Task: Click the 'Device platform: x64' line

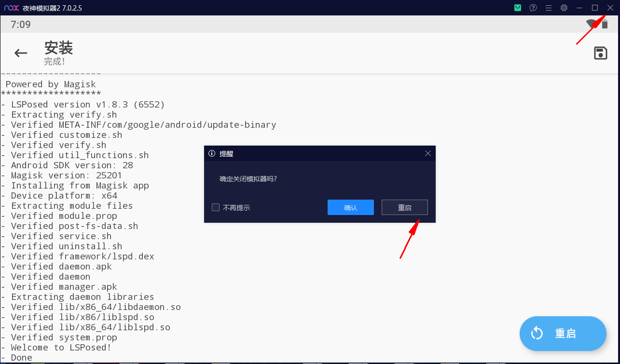Action: 59,196
